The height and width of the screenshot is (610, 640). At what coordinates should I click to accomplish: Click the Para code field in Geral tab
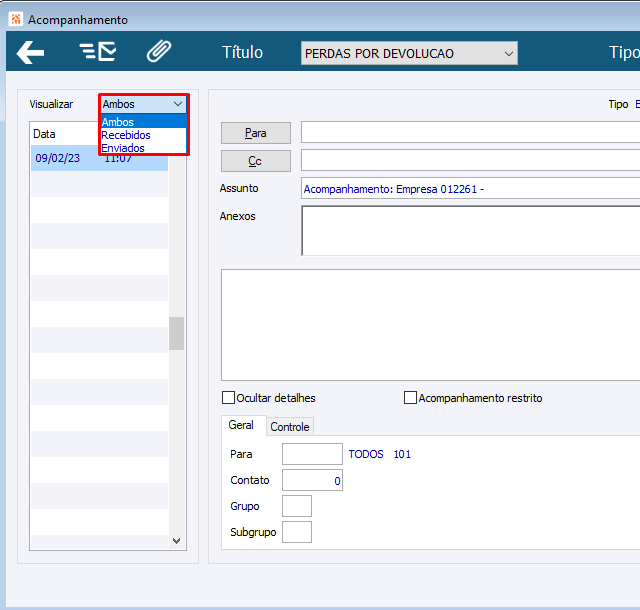(x=312, y=454)
